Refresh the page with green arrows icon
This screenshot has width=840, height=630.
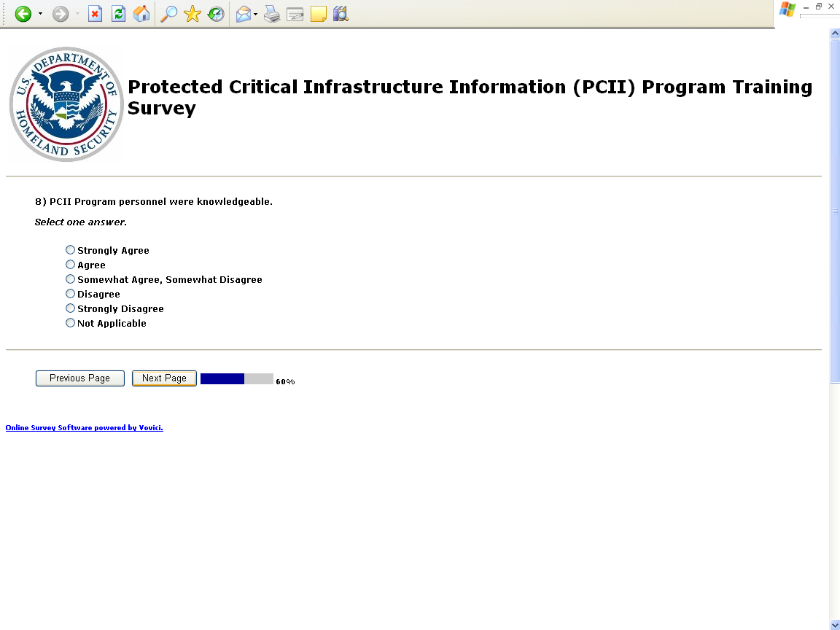(118, 14)
